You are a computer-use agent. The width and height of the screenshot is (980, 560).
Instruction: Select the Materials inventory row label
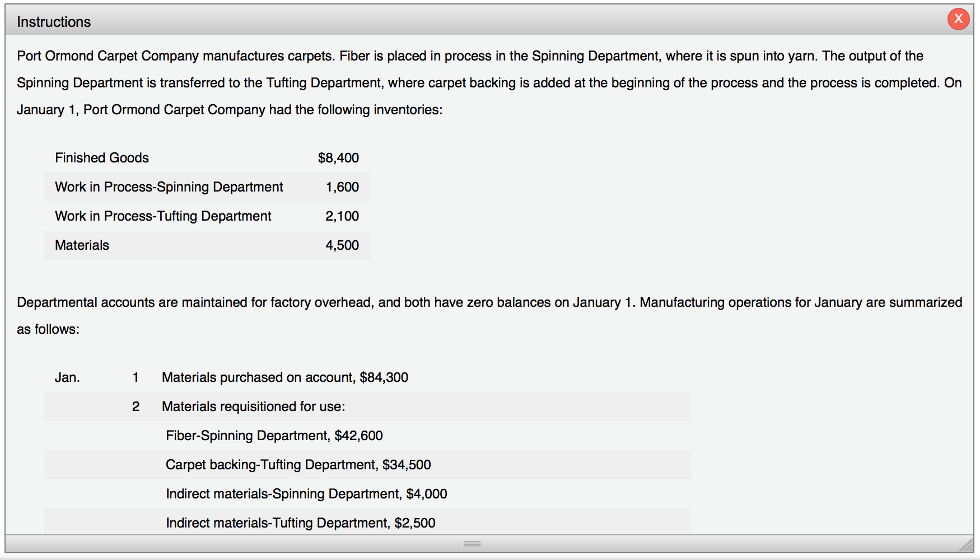[82, 245]
